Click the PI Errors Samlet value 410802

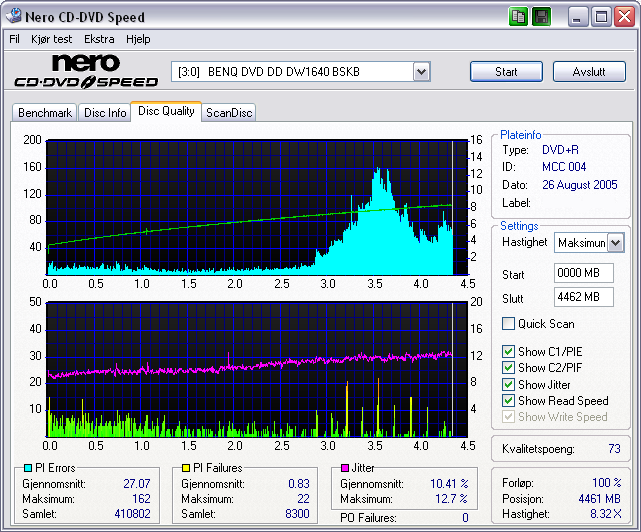(x=132, y=514)
